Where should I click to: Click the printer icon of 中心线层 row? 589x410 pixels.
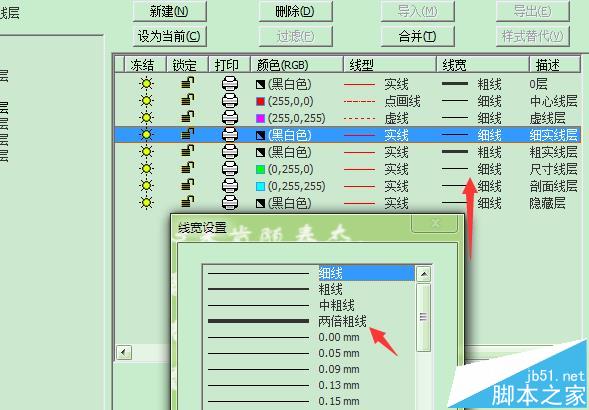[x=230, y=101]
